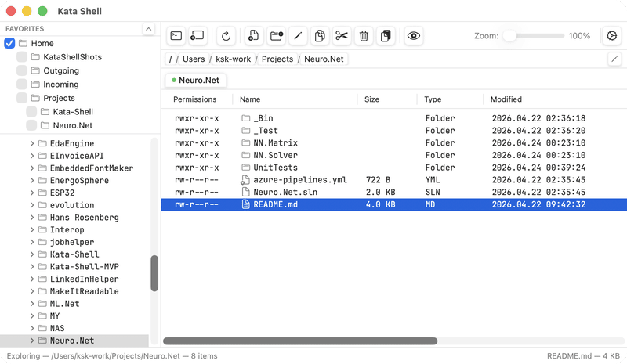Sort by the Type column header
This screenshot has height=364, width=627.
click(433, 99)
